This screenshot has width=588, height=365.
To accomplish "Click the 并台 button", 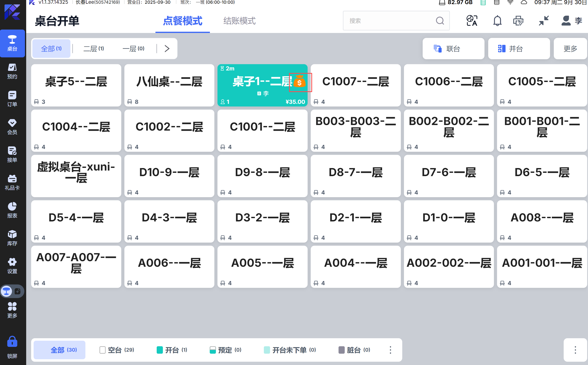I will pos(519,49).
